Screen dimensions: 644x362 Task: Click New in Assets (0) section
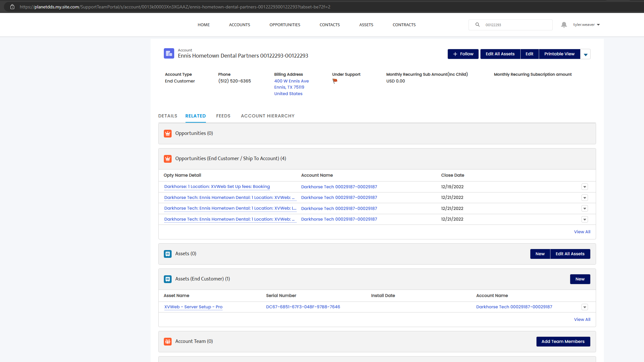click(x=540, y=254)
